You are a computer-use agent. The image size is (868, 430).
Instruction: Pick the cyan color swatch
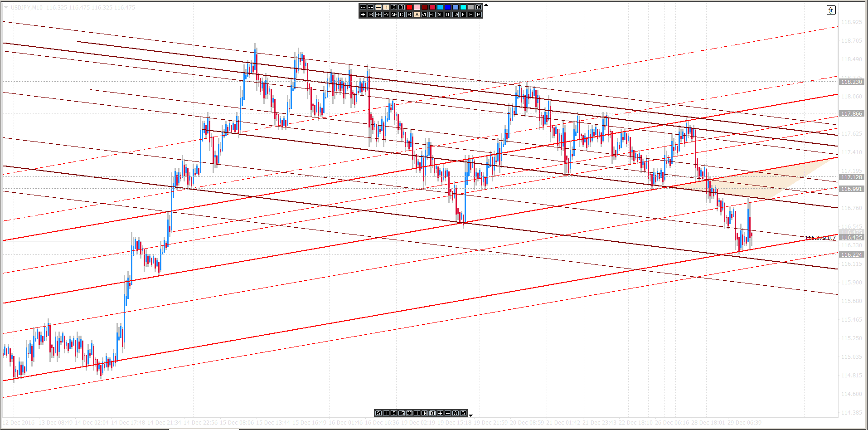(x=463, y=7)
